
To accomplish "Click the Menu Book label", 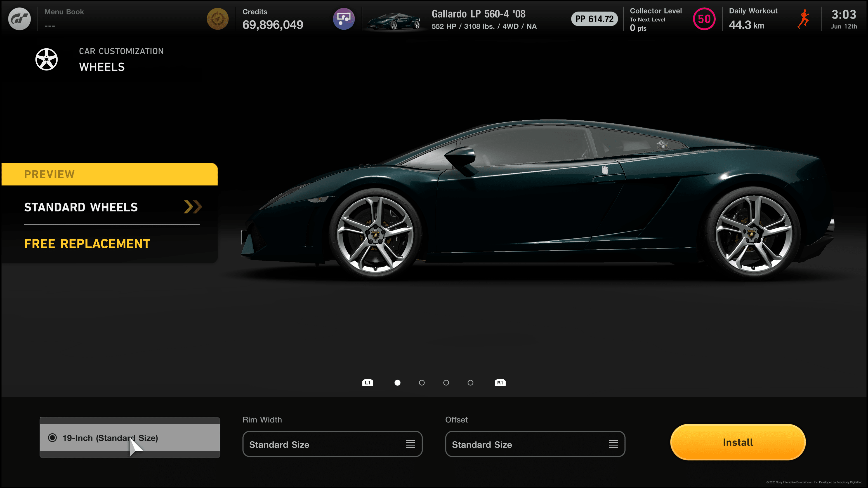I will (64, 12).
